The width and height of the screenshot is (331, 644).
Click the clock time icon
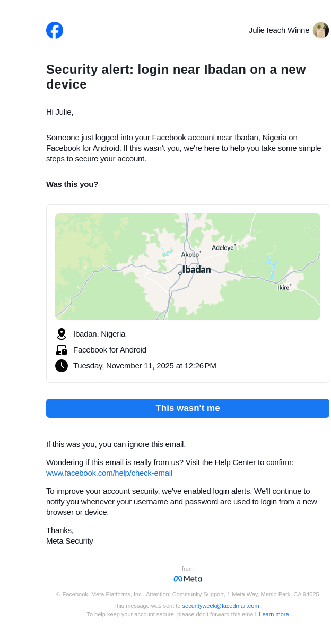(62, 366)
